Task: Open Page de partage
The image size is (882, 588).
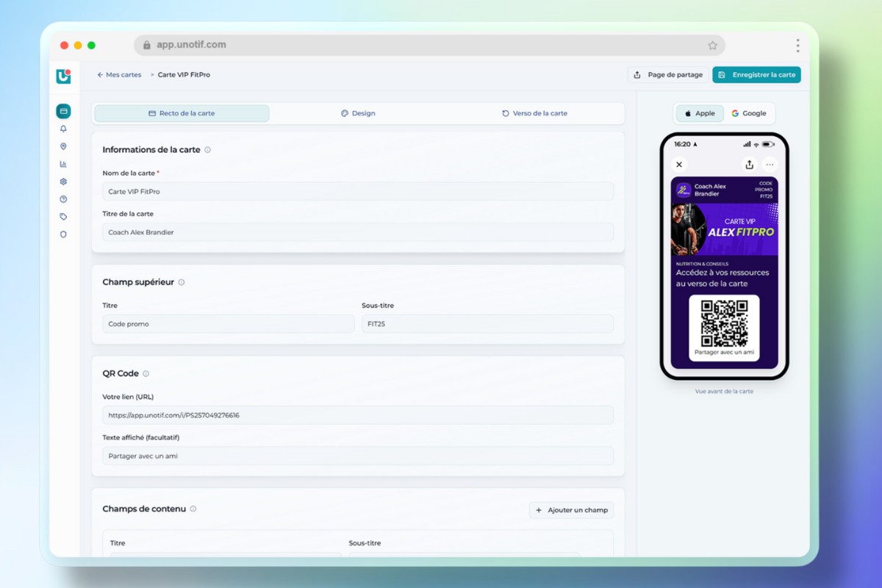Action: 668,75
